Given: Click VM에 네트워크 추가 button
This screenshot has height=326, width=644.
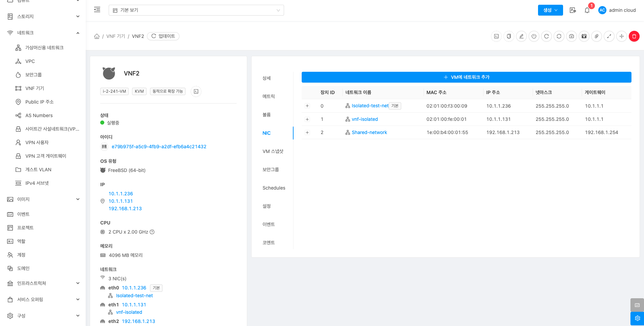Looking at the screenshot, I should point(466,77).
